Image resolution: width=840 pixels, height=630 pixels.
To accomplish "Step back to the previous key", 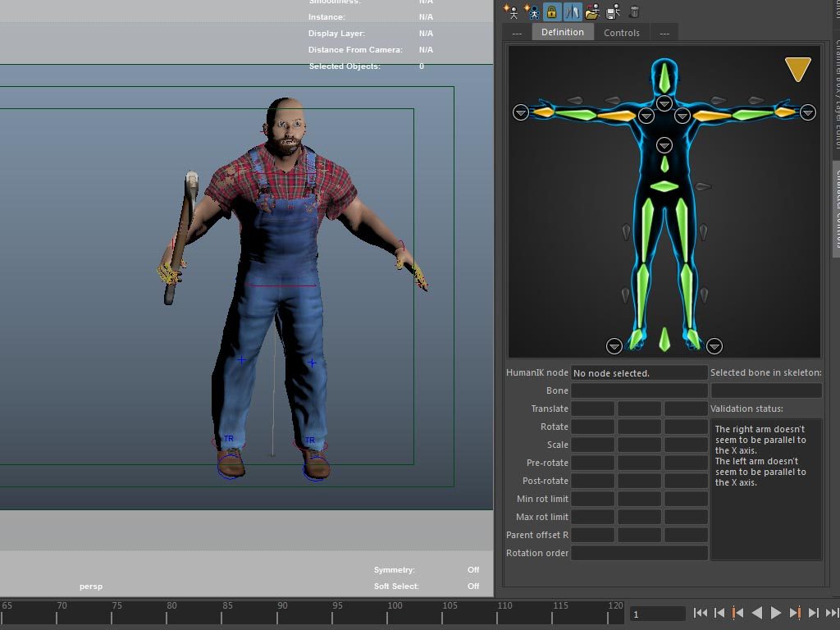I will pyautogui.click(x=737, y=613).
